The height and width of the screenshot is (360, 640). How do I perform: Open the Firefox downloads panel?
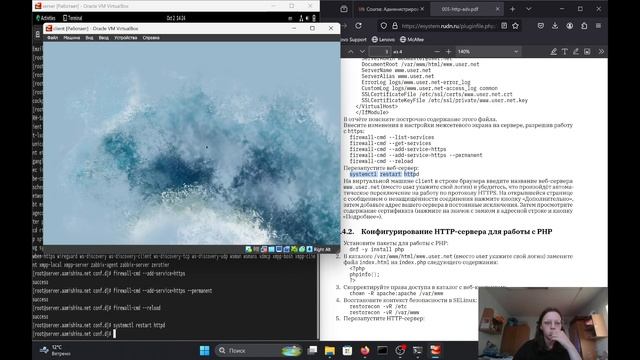pos(555,26)
